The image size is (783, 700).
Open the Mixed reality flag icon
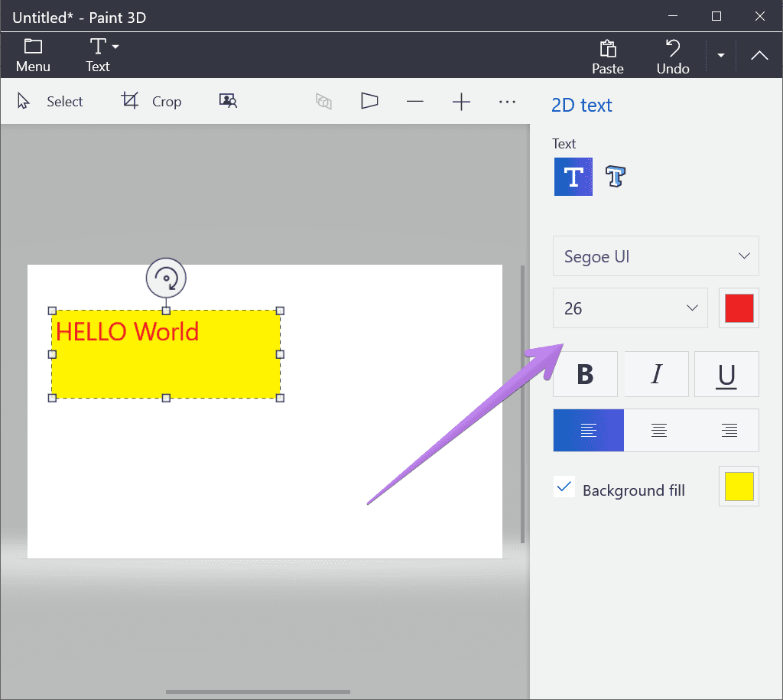coord(369,102)
